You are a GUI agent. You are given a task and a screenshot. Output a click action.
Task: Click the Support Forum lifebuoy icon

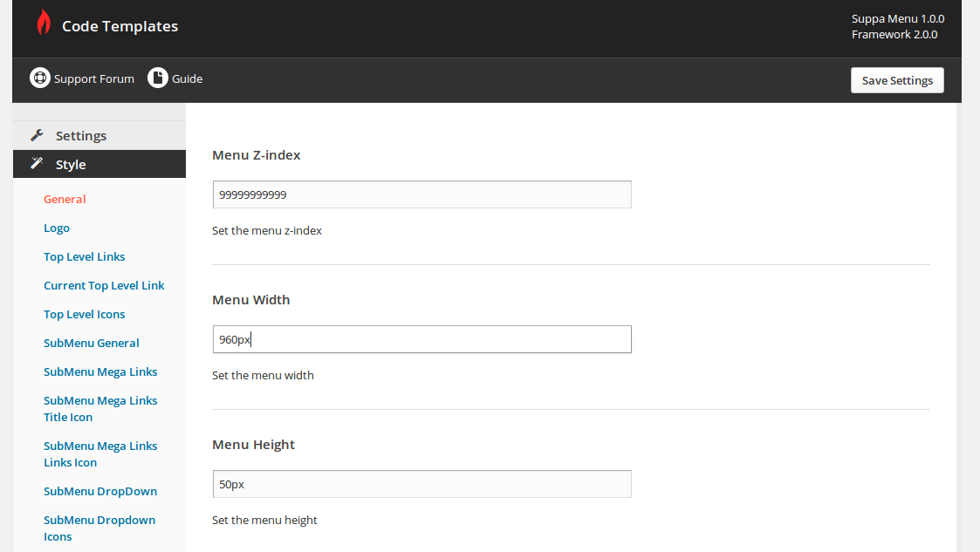40,78
